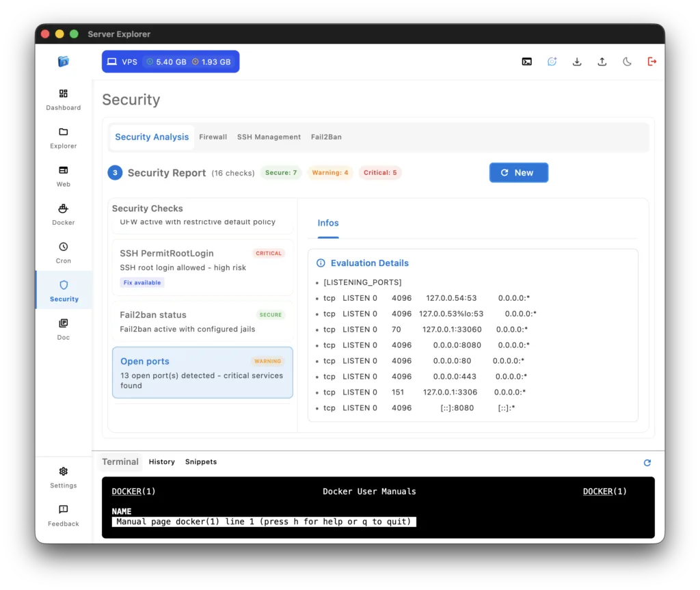The width and height of the screenshot is (700, 590).
Task: Toggle dark mode with moon icon
Action: (627, 62)
